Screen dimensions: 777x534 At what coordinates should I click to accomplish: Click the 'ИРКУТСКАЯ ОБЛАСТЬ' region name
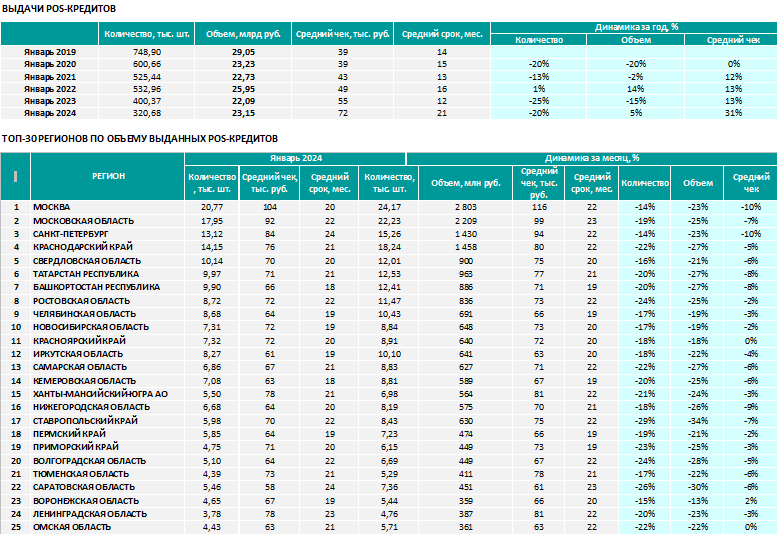tap(78, 354)
